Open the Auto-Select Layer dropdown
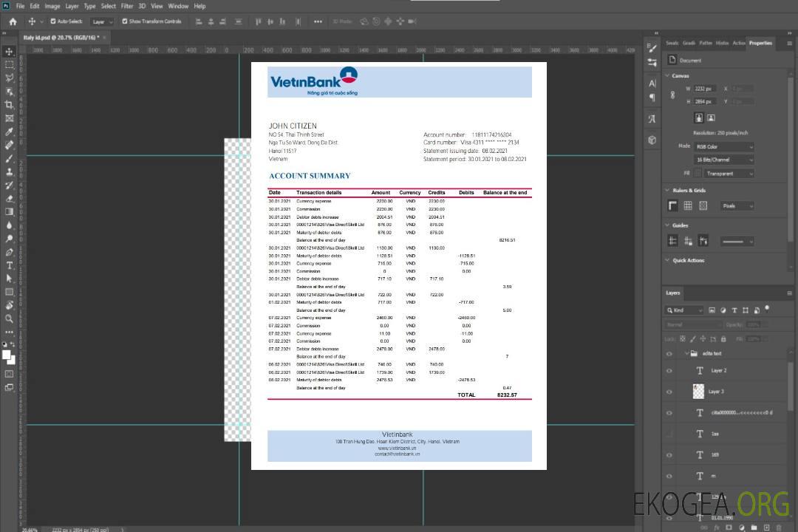798x532 pixels. [x=102, y=21]
